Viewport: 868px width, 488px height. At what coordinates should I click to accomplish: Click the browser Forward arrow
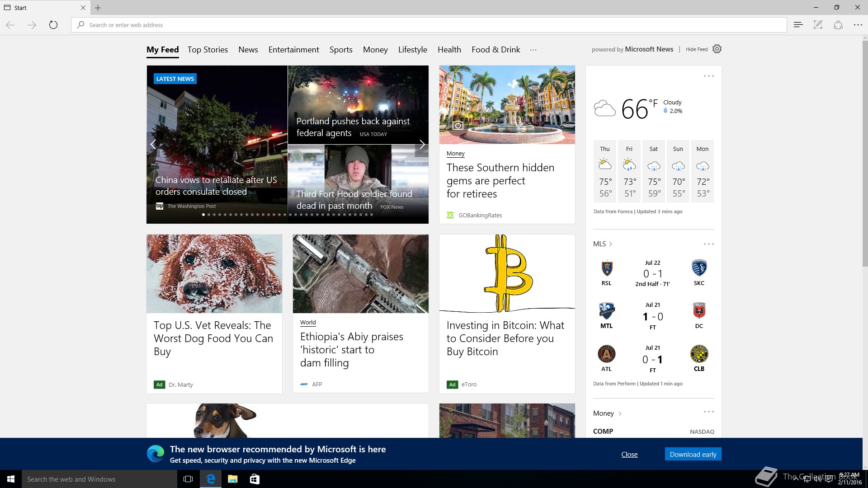coord(32,25)
